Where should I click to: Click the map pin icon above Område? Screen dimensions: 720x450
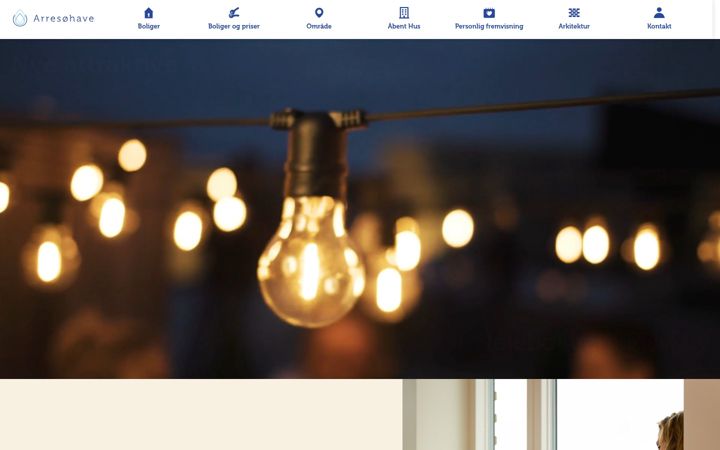point(319,13)
